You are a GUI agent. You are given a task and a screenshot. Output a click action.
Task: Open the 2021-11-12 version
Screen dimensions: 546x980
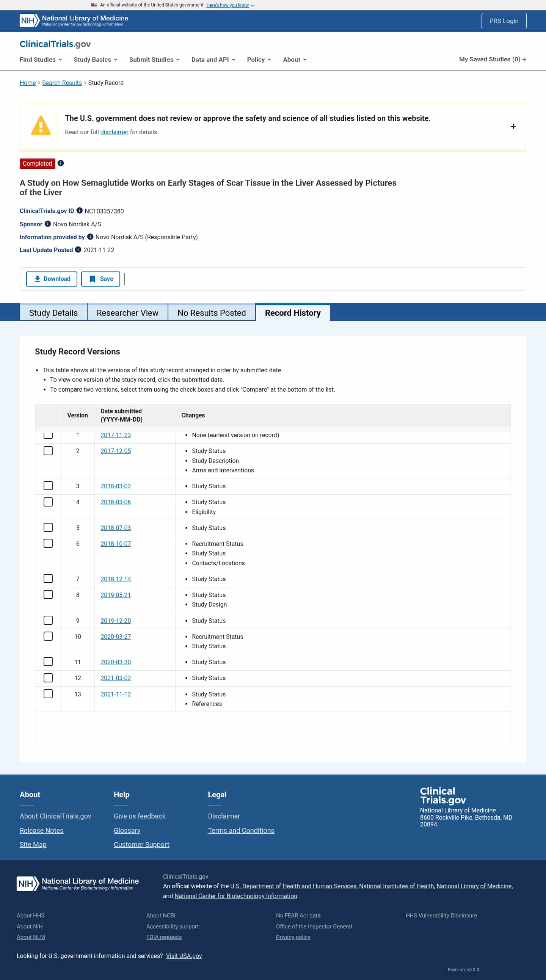tap(116, 694)
